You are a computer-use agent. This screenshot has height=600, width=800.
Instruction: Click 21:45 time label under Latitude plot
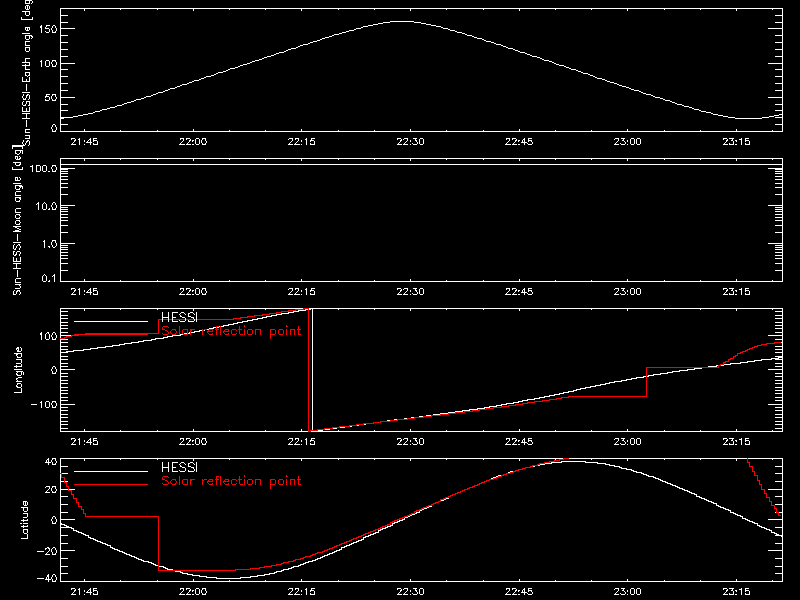(x=84, y=592)
